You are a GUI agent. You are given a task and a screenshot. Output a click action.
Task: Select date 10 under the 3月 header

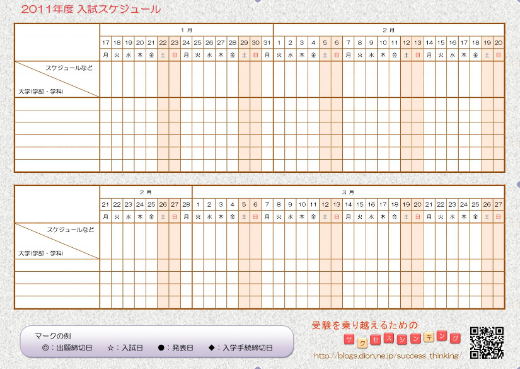tap(302, 204)
